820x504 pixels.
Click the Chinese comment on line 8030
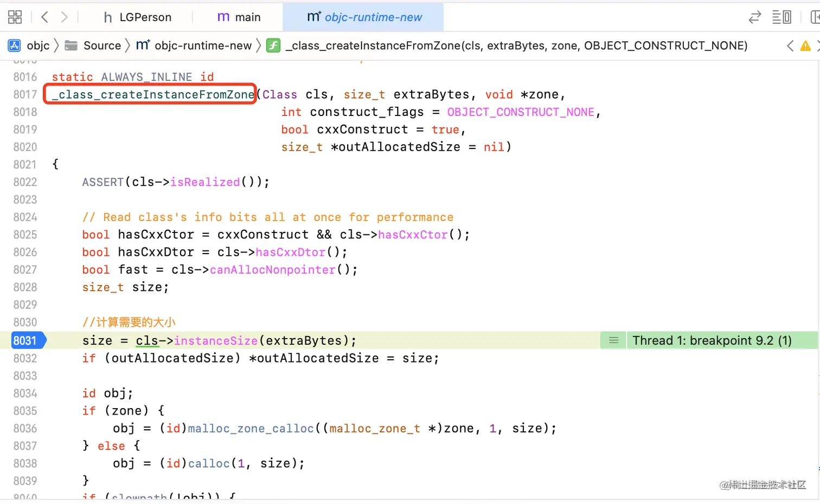tap(129, 322)
